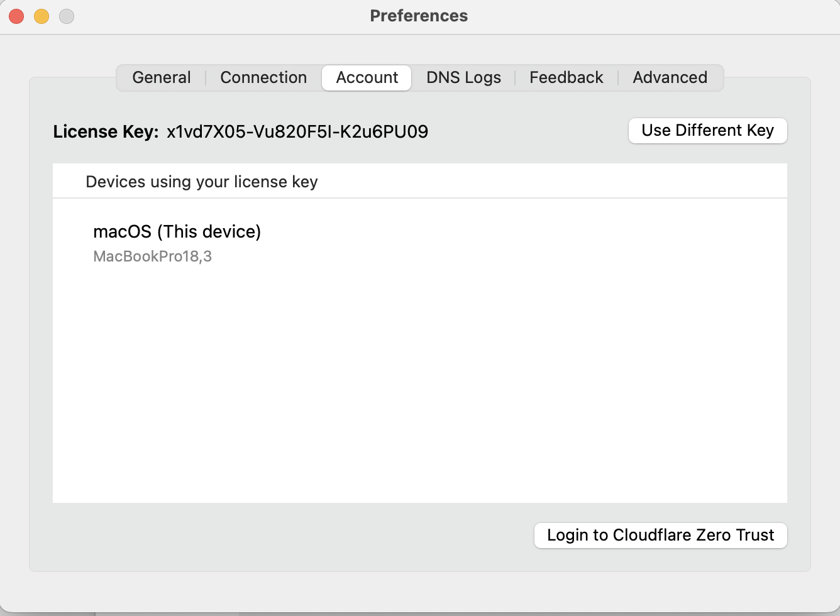Switch to the Advanced tab

point(670,77)
